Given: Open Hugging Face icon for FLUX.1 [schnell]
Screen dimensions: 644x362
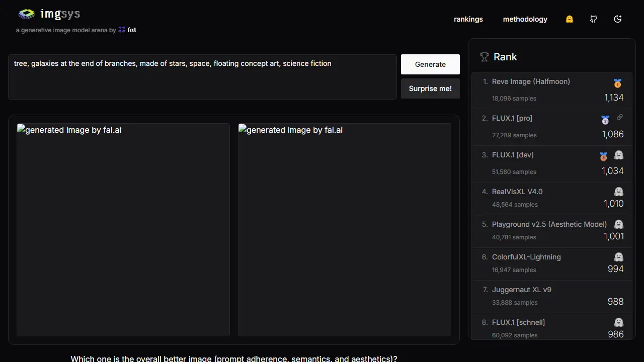Looking at the screenshot, I should tap(619, 322).
